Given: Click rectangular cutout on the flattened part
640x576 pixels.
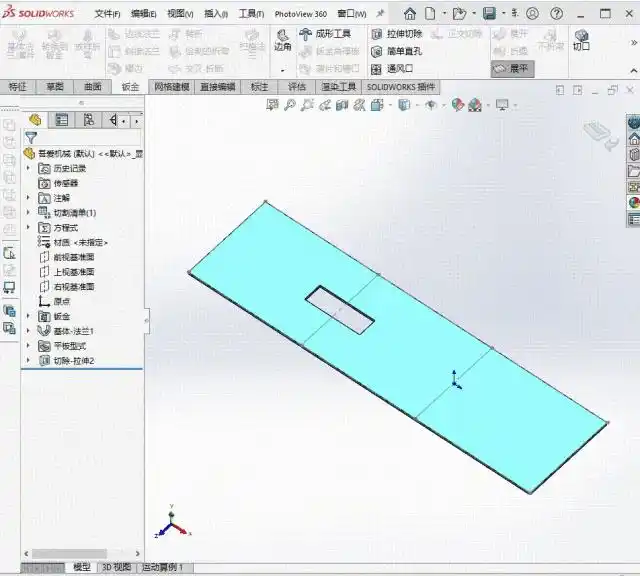Looking at the screenshot, I should (x=340, y=310).
